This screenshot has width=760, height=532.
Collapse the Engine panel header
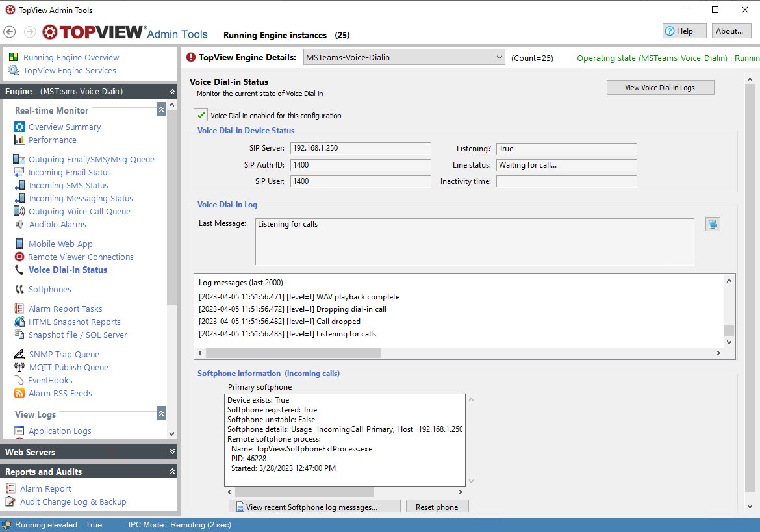pyautogui.click(x=172, y=92)
